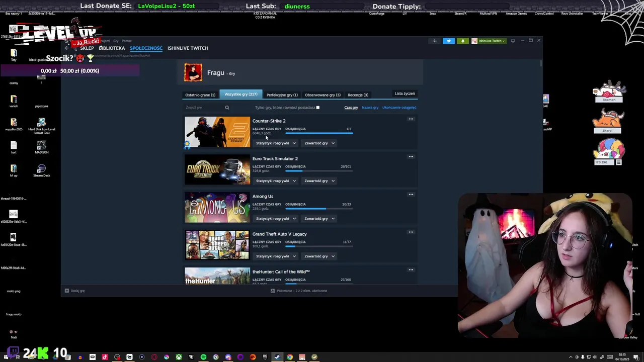Click downloads status 'Pobieranie' at bottom
This screenshot has width=644, height=362.
click(x=299, y=291)
